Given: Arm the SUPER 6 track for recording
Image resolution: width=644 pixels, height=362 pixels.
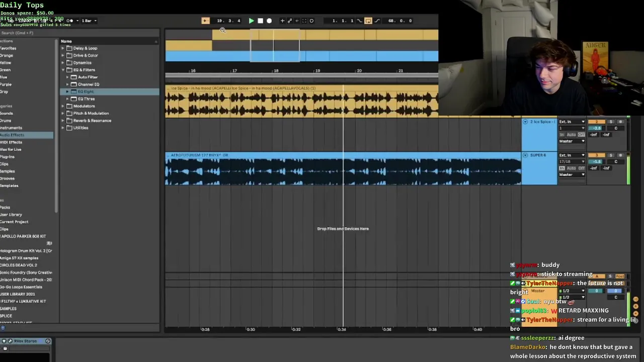Looking at the screenshot, I should 620,155.
